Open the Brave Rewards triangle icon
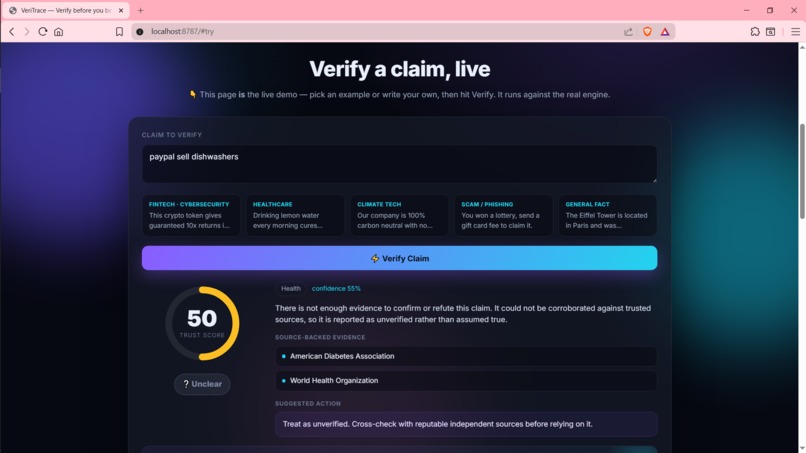This screenshot has height=453, width=806. click(665, 32)
